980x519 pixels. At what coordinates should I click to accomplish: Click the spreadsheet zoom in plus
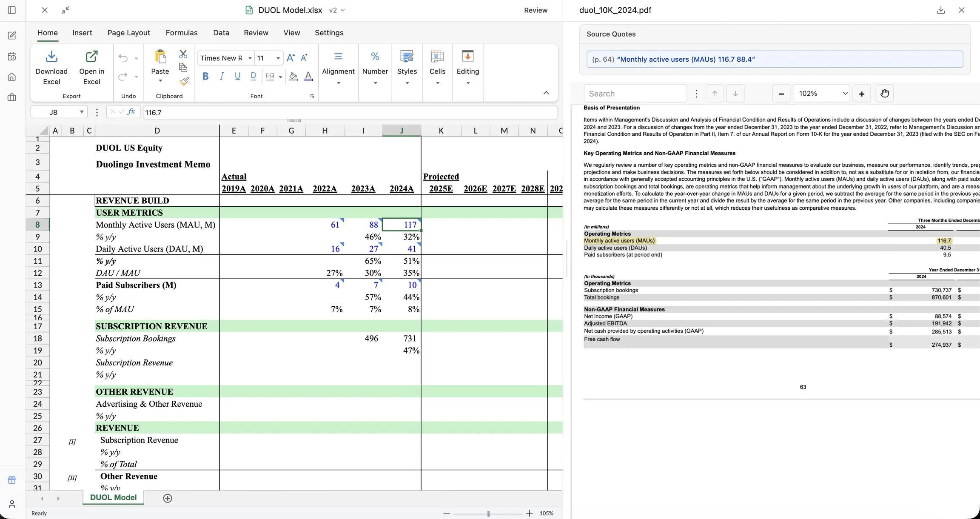(x=529, y=513)
